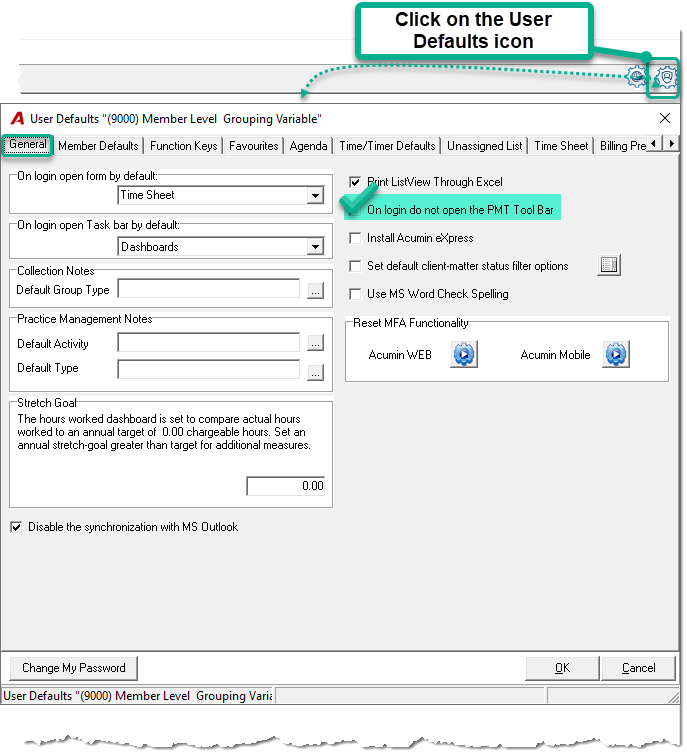The image size is (687, 754).
Task: Open the Function Keys tab
Action: click(184, 146)
